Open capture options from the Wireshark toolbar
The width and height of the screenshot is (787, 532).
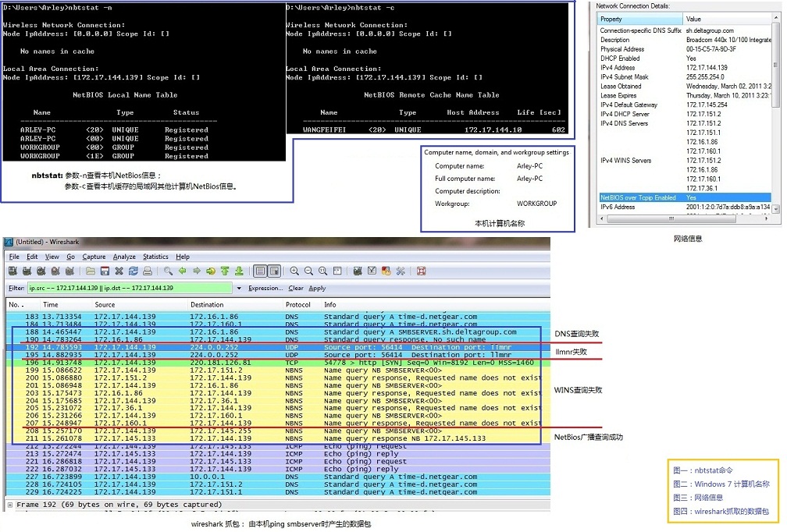[27, 271]
